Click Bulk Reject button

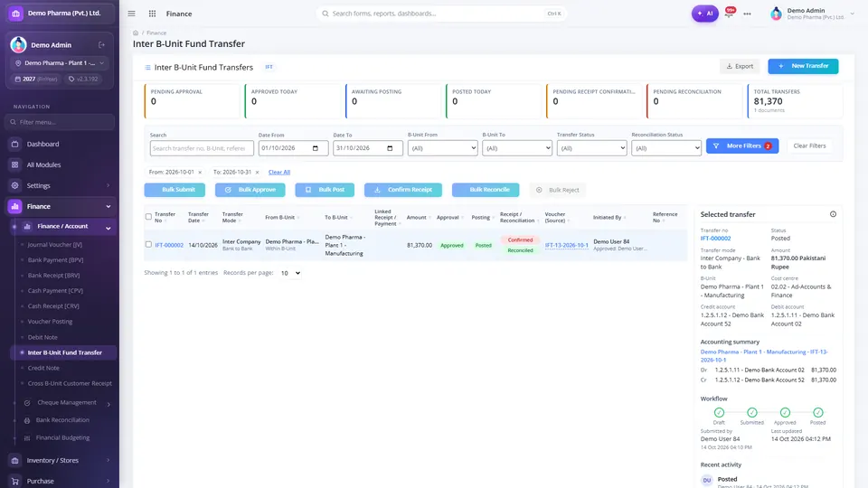click(x=558, y=190)
